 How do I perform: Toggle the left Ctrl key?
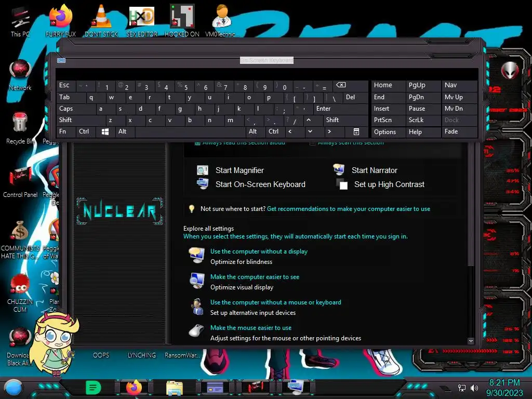(86, 131)
